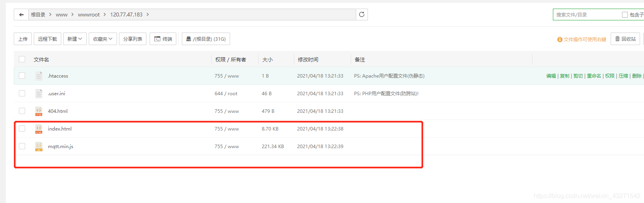Click 编辑 action for .htaccess
The image size is (644, 203).
pos(551,76)
